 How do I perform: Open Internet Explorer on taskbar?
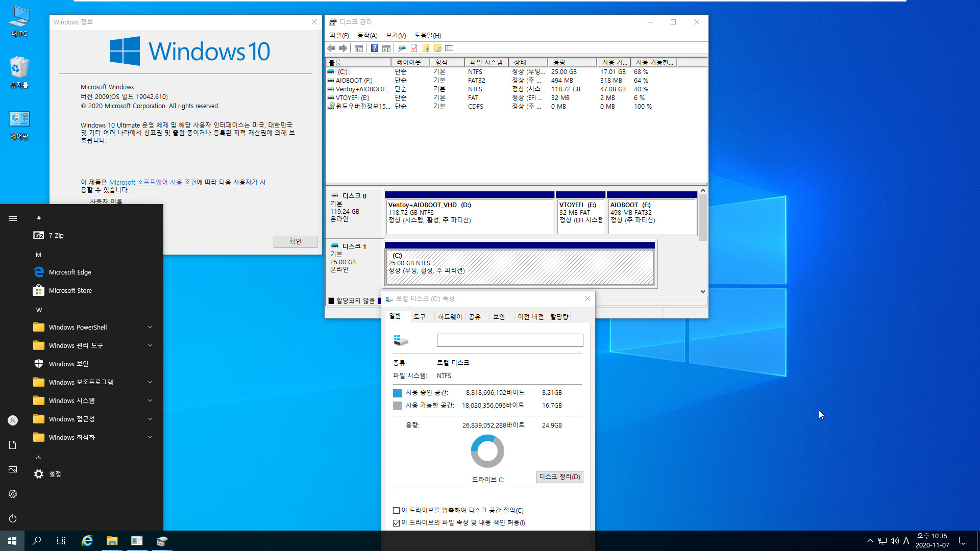[x=87, y=541]
